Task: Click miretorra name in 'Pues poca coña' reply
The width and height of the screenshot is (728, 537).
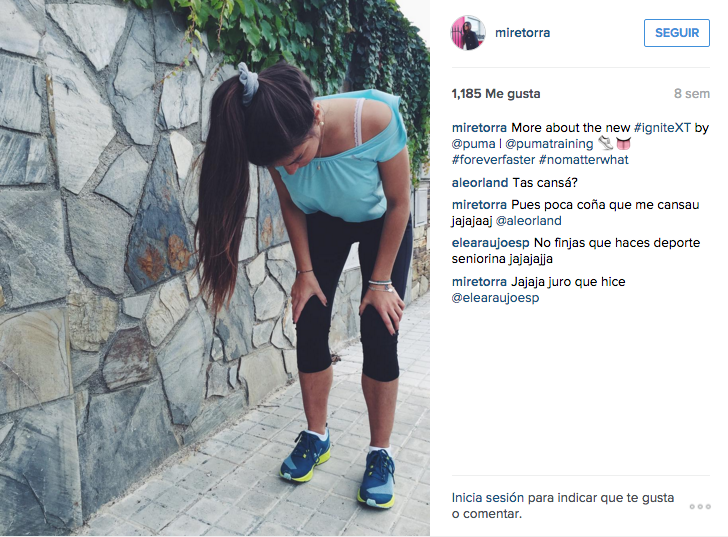Action: pyautogui.click(x=479, y=205)
